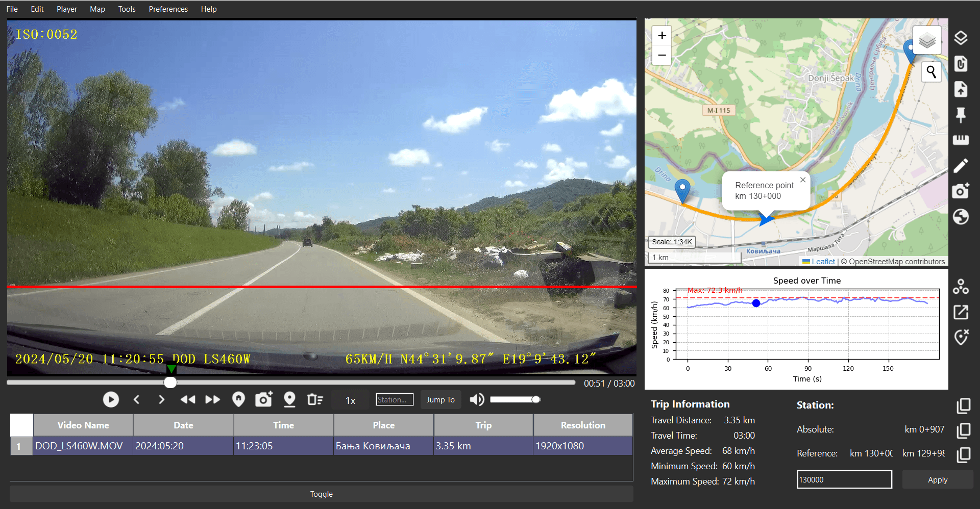The image size is (980, 509).
Task: Click the add-camera snapshot icon in sidebar
Action: 961,191
